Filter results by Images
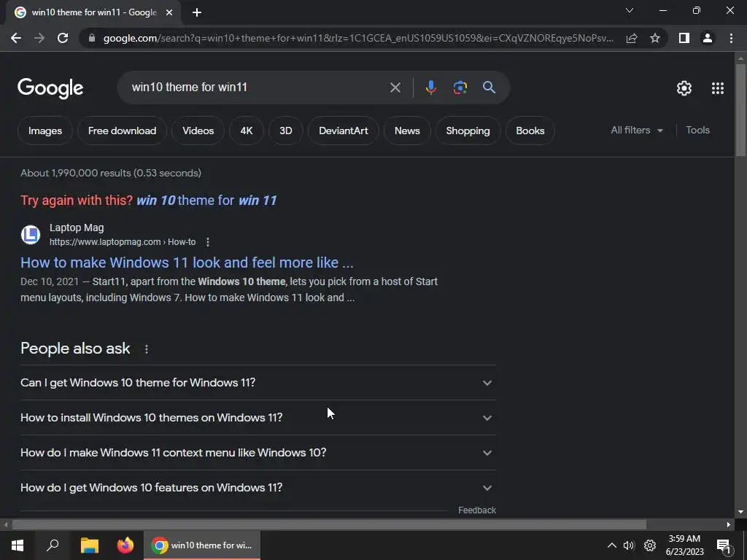 [44, 131]
